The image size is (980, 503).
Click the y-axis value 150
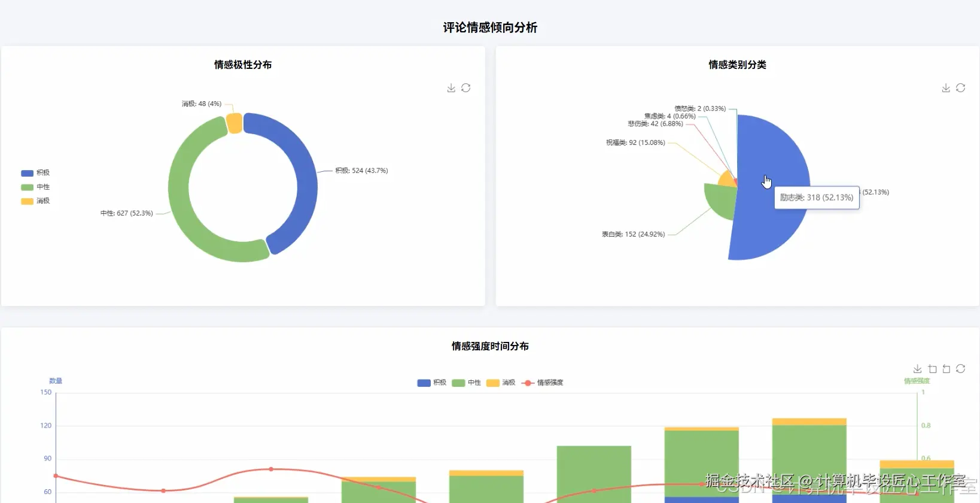pyautogui.click(x=46, y=392)
